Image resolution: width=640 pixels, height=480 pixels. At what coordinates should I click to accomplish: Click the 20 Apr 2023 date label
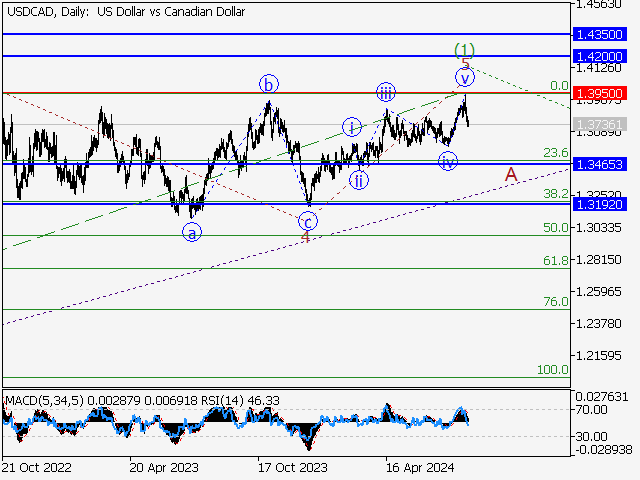tap(164, 467)
